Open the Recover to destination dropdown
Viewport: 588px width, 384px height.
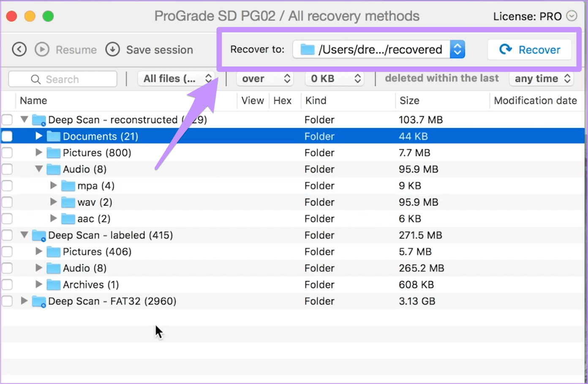[x=379, y=49]
